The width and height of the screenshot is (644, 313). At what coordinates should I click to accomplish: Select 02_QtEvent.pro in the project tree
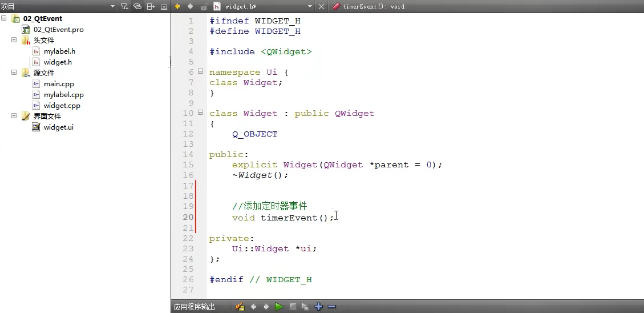[59, 30]
